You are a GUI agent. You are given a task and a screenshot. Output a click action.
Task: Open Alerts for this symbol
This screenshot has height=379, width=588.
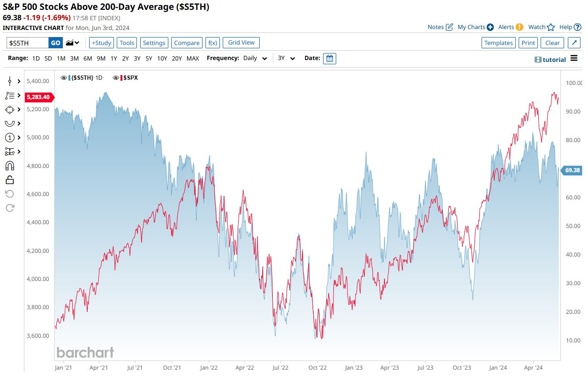click(511, 27)
